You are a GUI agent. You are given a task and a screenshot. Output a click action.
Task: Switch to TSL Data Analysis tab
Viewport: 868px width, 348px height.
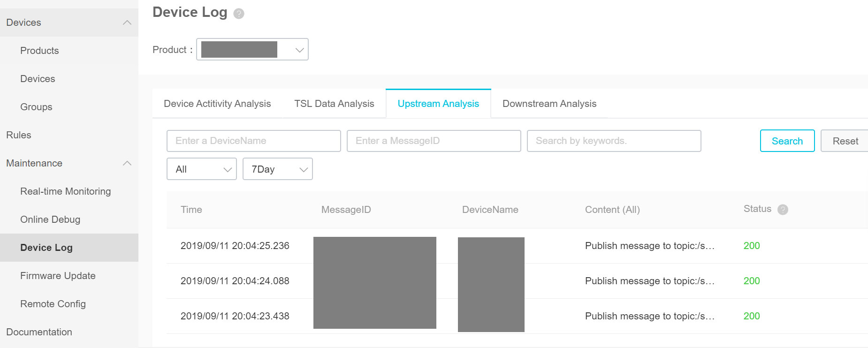(334, 104)
